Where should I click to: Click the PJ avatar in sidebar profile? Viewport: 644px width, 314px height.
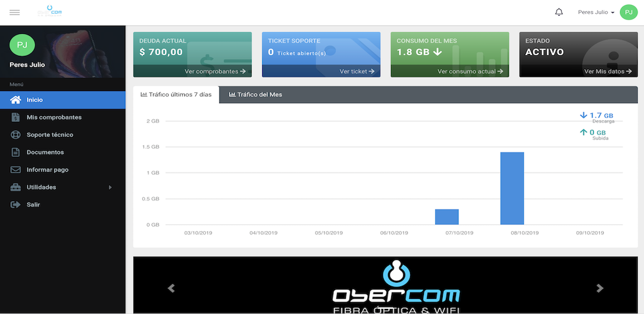click(22, 45)
